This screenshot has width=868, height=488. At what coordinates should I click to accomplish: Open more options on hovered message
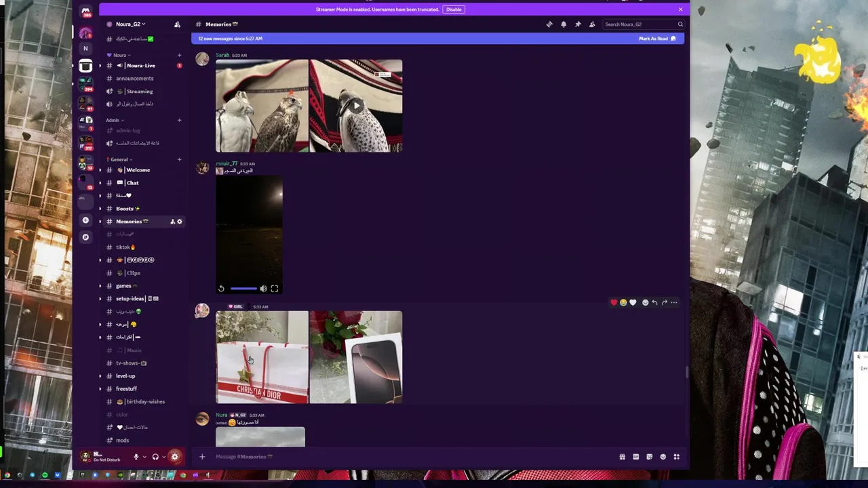[x=673, y=302]
